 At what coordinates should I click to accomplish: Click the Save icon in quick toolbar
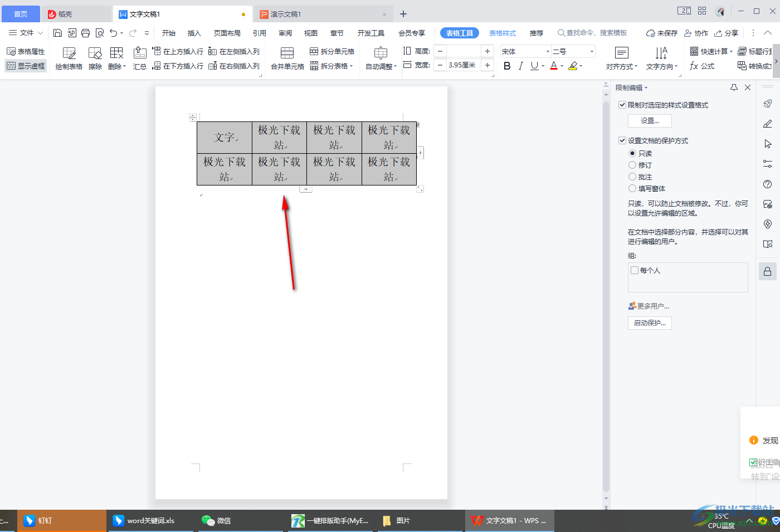(57, 33)
